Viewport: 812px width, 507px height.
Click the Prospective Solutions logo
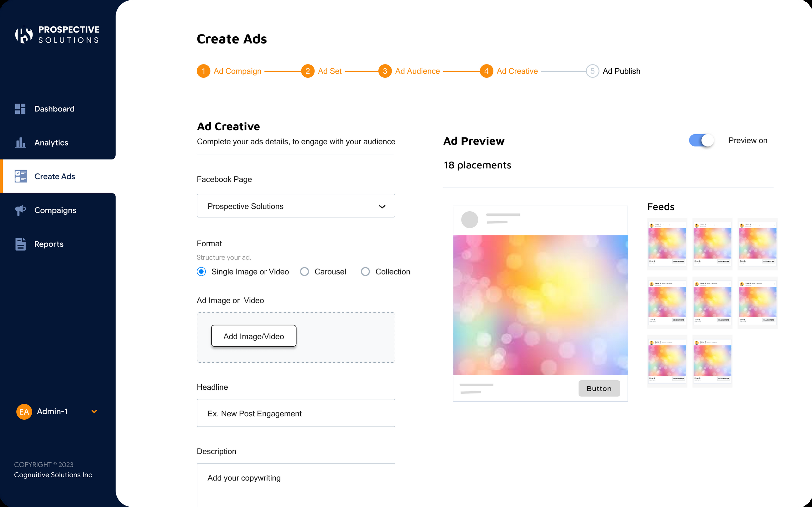click(x=57, y=34)
